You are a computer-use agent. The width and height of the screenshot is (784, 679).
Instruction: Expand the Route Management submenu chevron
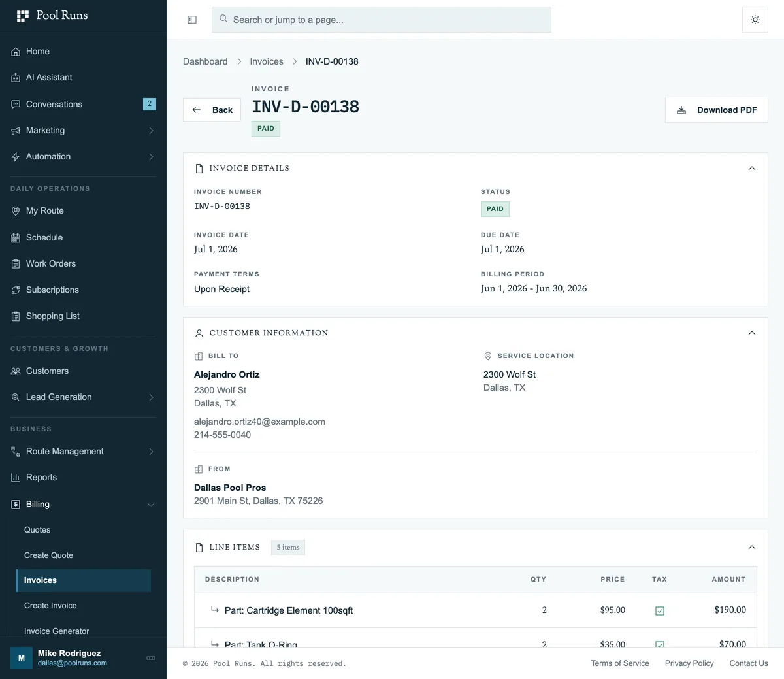pos(151,452)
